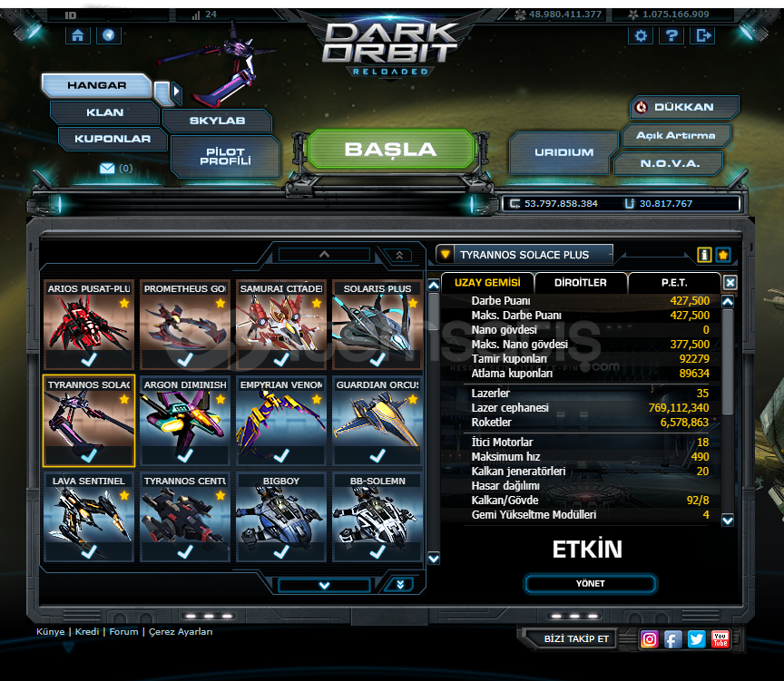Click ship grid scrollbar up arrow
Viewport: 784px width, 681px height.
tap(434, 286)
